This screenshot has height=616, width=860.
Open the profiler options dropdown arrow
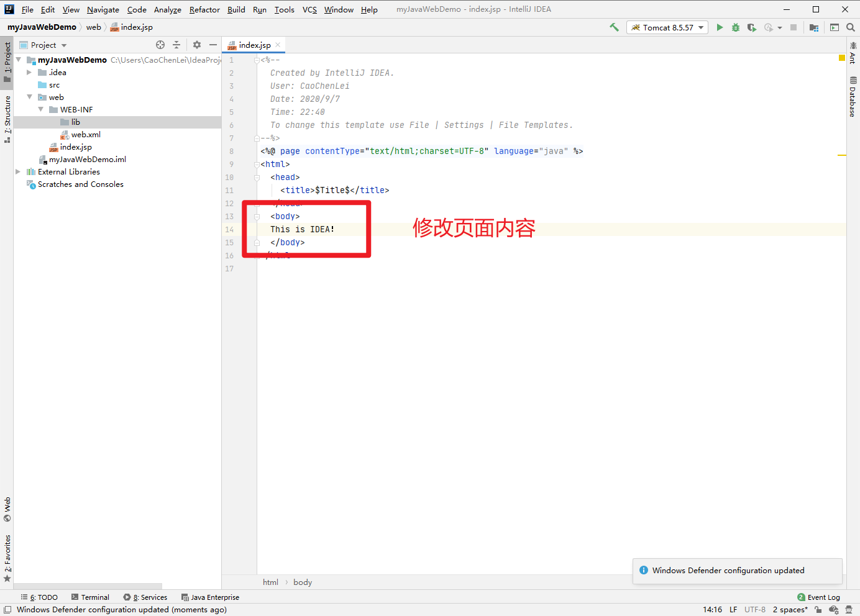point(780,27)
